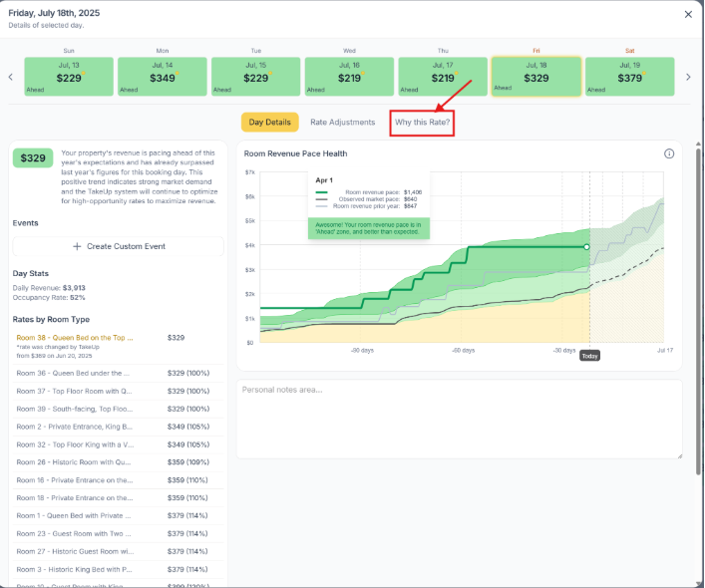Click the Friday, July 18th, 2025 heading

[x=54, y=13]
